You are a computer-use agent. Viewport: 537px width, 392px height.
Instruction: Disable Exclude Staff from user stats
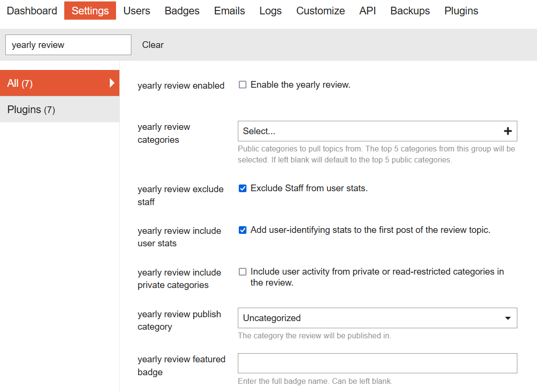243,188
